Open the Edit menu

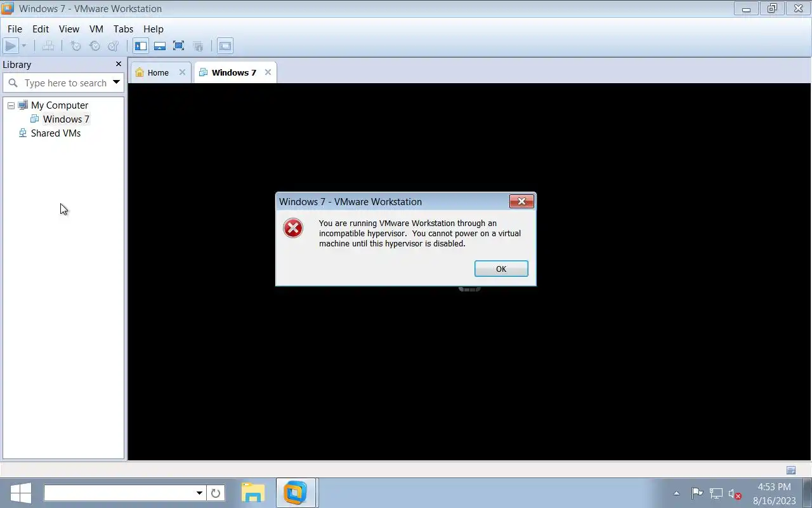click(x=41, y=29)
